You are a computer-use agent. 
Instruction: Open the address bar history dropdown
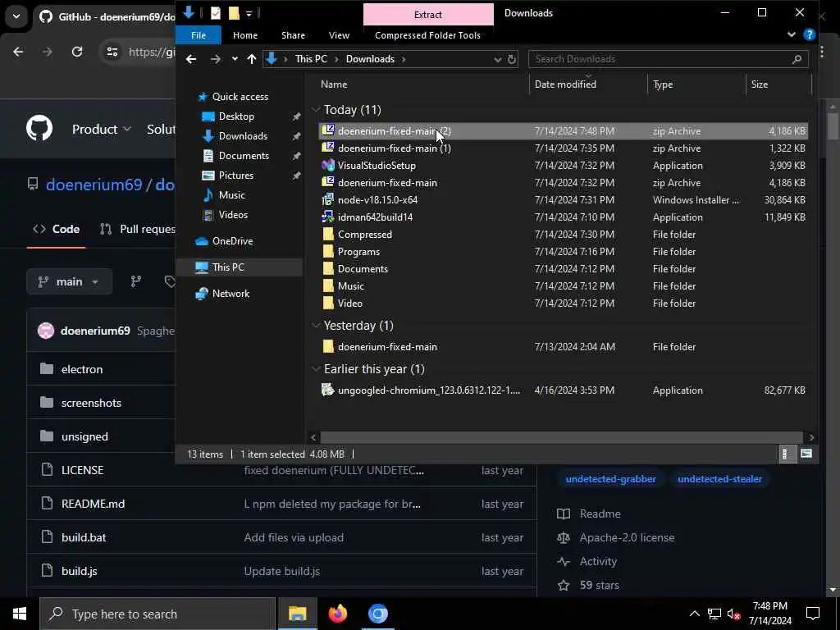tap(497, 59)
